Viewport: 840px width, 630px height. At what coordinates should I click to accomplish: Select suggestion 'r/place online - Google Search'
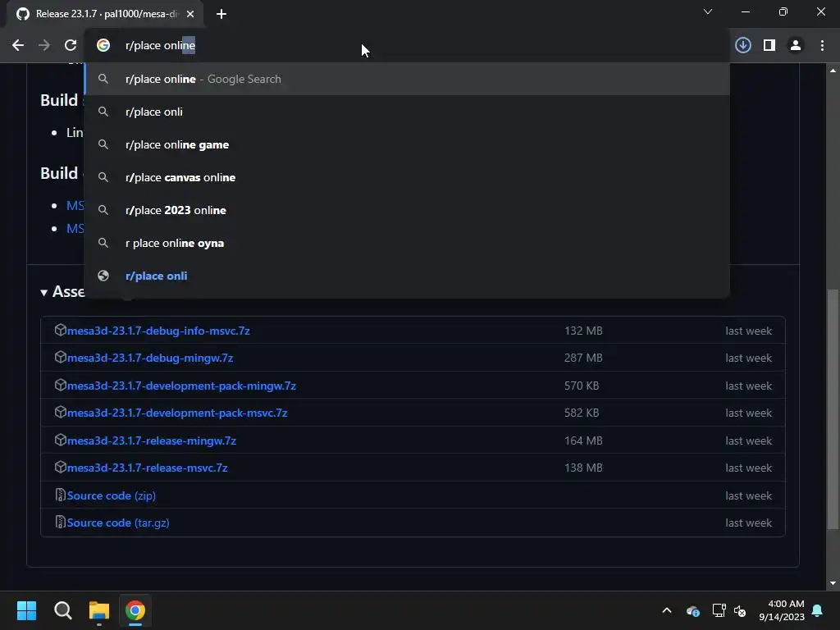point(407,79)
